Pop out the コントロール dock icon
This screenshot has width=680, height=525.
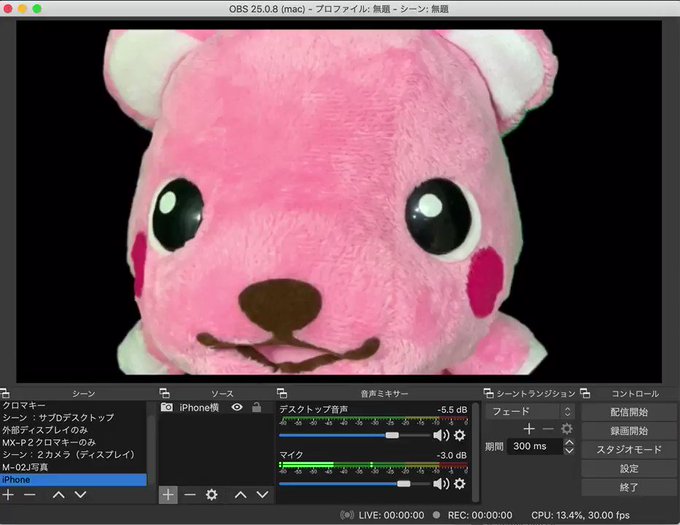tap(585, 393)
